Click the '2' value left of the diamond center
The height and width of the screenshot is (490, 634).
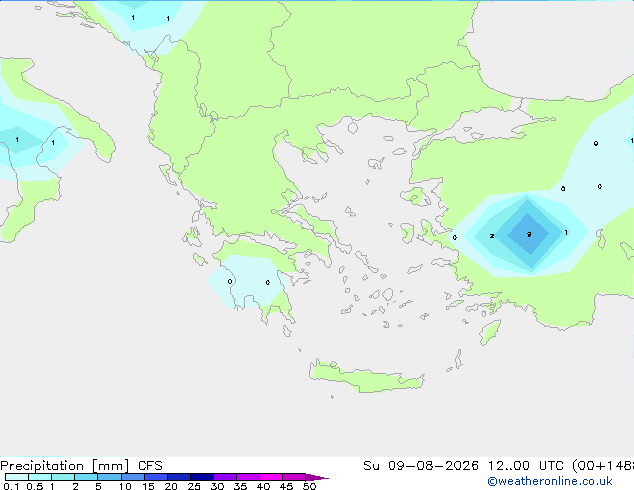click(x=492, y=236)
